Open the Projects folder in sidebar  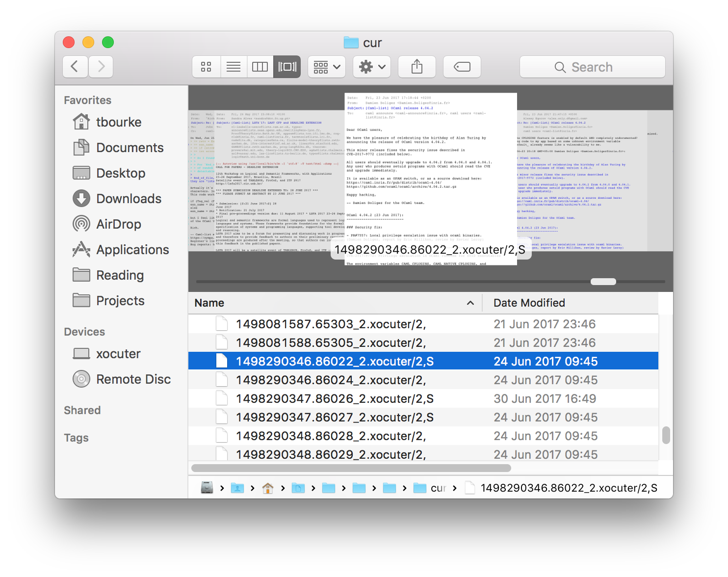click(108, 301)
